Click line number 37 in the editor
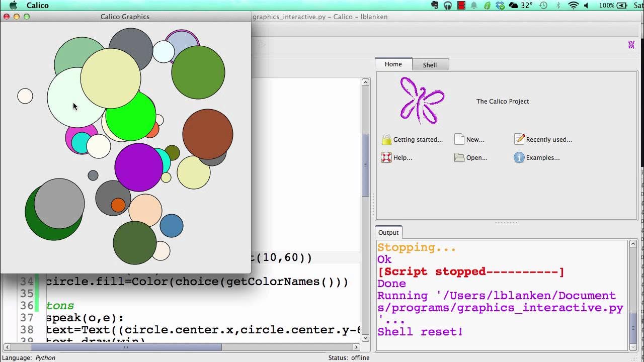 (x=27, y=318)
